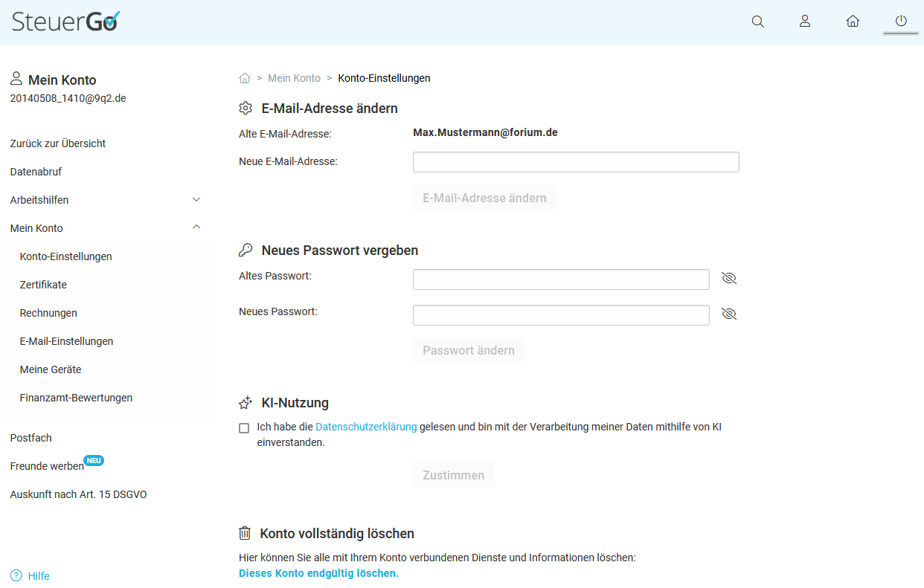Toggle visibility of Neues Passwort field
Screen dimensions: 924x588
(729, 314)
